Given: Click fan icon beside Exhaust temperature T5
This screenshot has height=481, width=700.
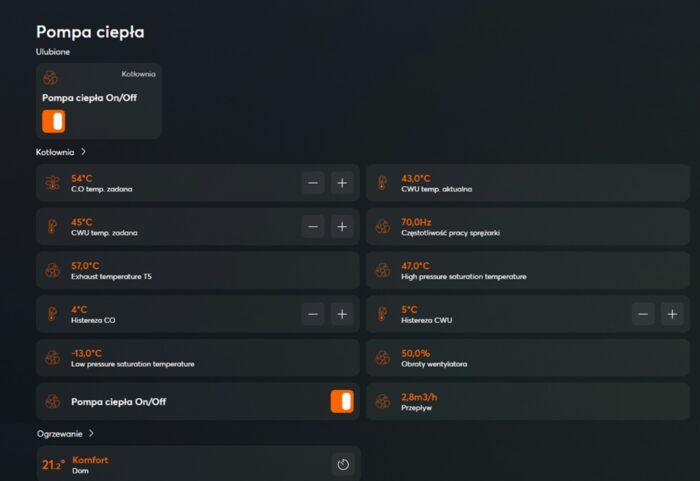Looking at the screenshot, I should (x=52, y=270).
